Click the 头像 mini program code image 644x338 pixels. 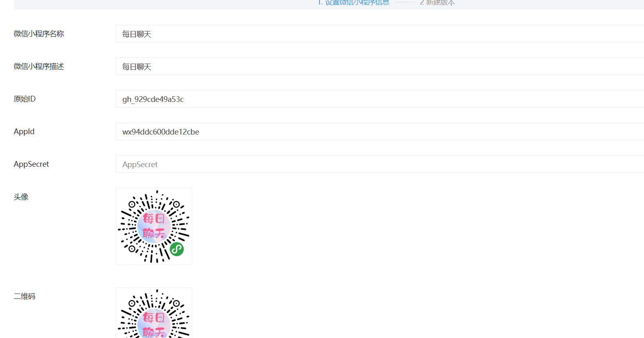[154, 226]
